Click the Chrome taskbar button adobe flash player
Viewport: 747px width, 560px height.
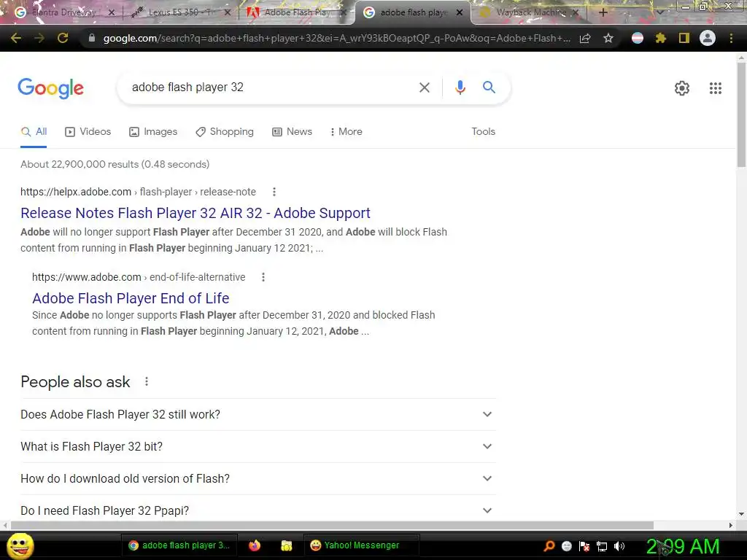click(x=179, y=545)
